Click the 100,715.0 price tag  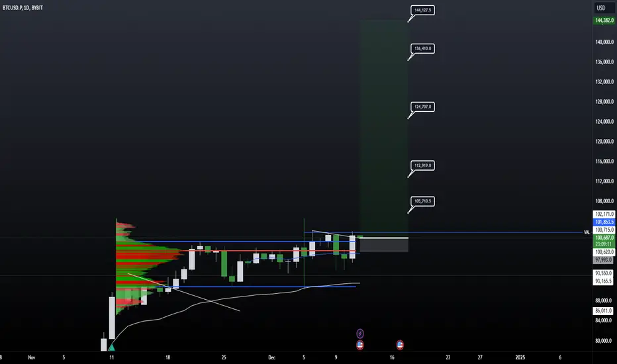(604, 230)
